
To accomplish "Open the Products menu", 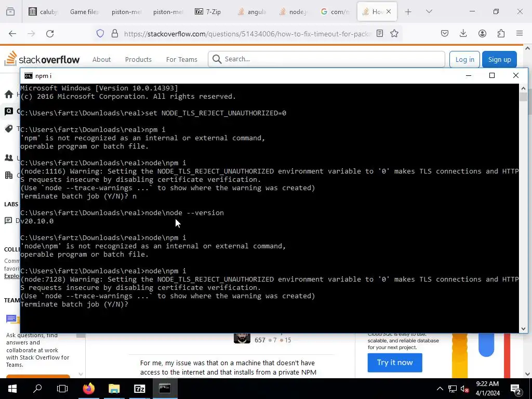I will point(138,59).
